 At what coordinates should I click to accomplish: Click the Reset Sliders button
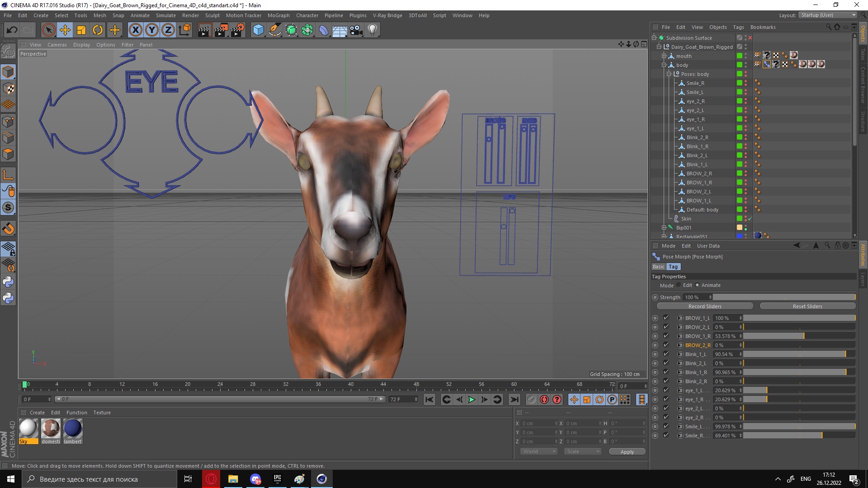click(x=807, y=305)
